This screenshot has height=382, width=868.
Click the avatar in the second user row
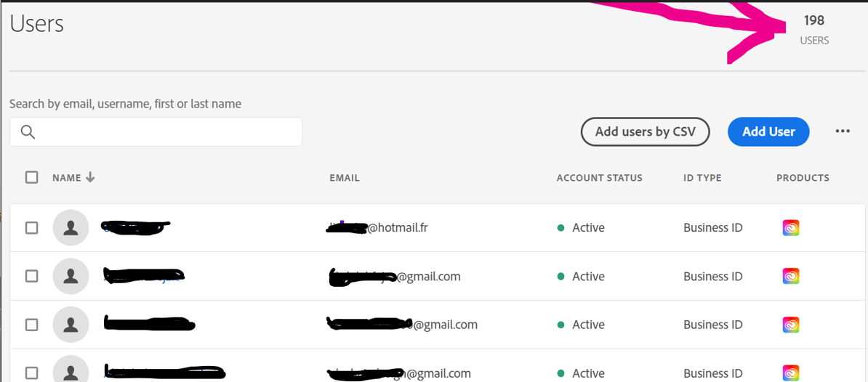click(x=71, y=277)
